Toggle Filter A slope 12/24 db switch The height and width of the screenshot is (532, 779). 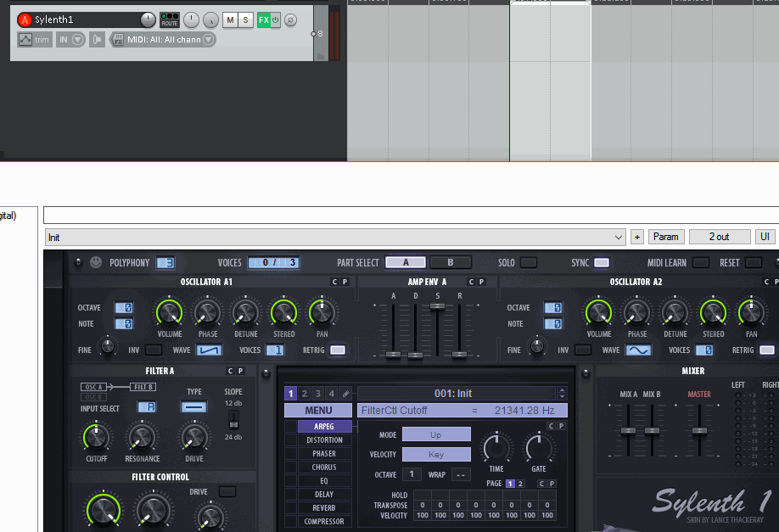point(233,420)
